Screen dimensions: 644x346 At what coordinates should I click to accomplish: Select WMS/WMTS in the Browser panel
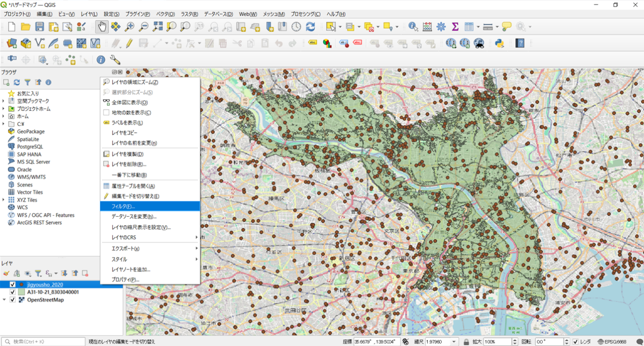coord(31,177)
